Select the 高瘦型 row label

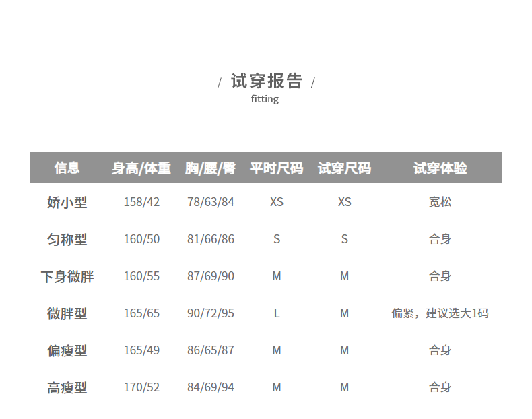tap(67, 387)
